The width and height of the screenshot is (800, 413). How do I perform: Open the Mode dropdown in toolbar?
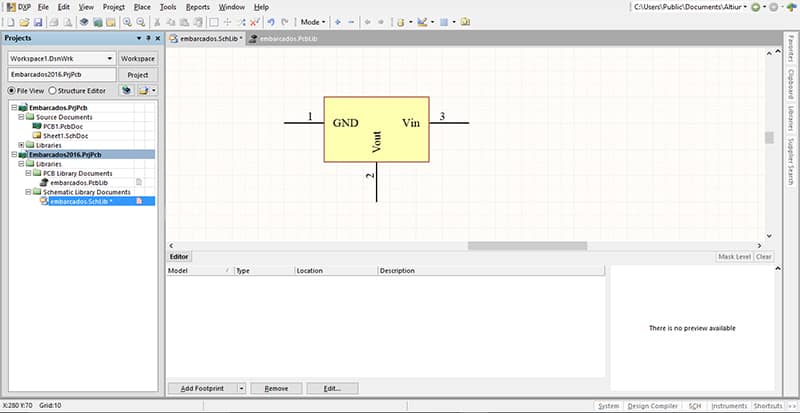click(313, 21)
